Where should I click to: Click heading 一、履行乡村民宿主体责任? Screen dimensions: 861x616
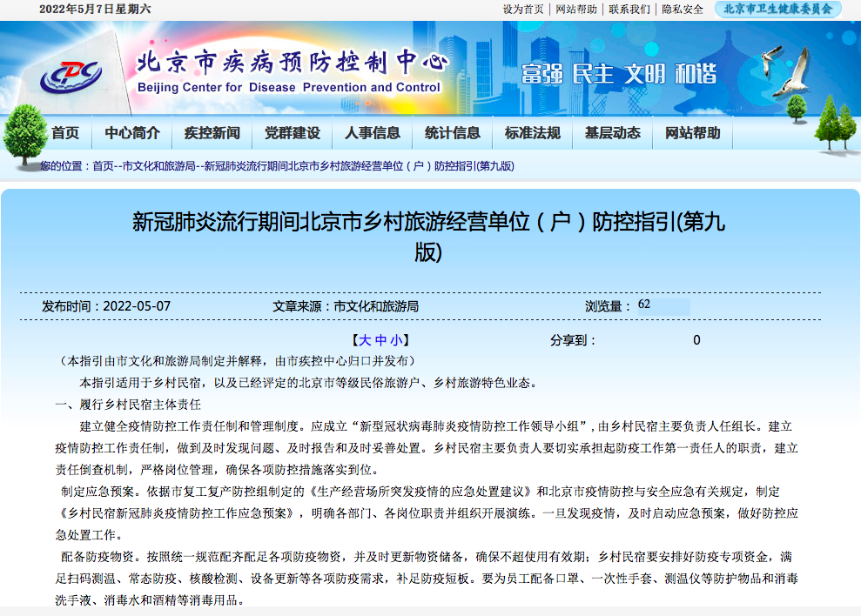128,405
